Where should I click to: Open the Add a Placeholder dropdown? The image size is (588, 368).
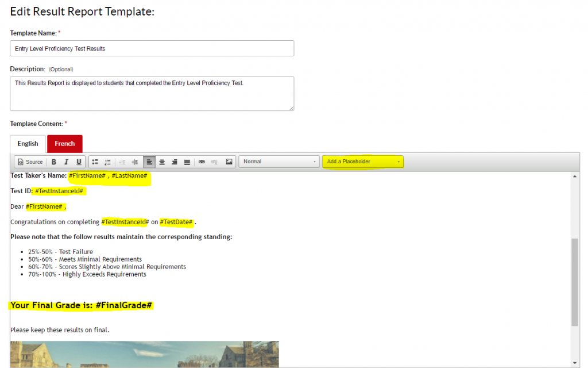363,162
